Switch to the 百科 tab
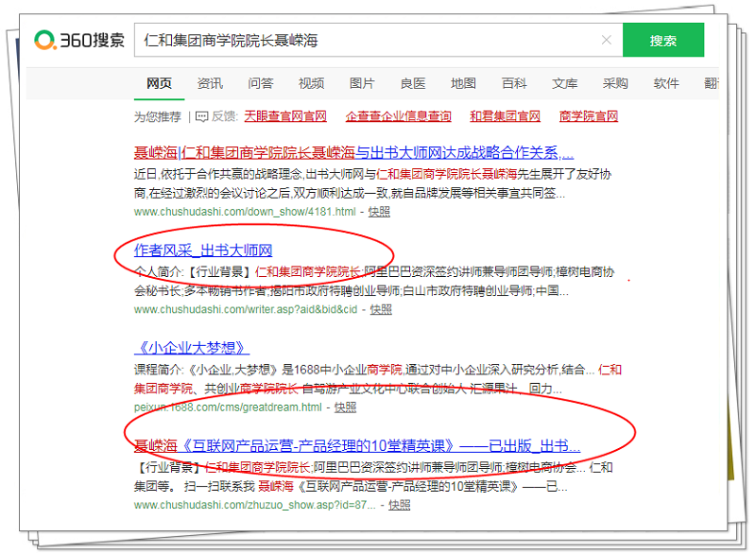The width and height of the screenshot is (756, 554). coord(514,83)
